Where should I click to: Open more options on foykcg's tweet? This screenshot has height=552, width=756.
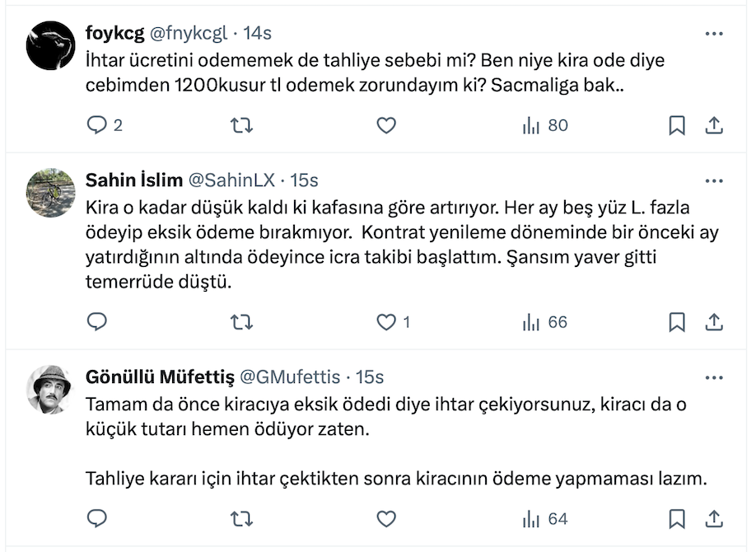click(x=714, y=33)
